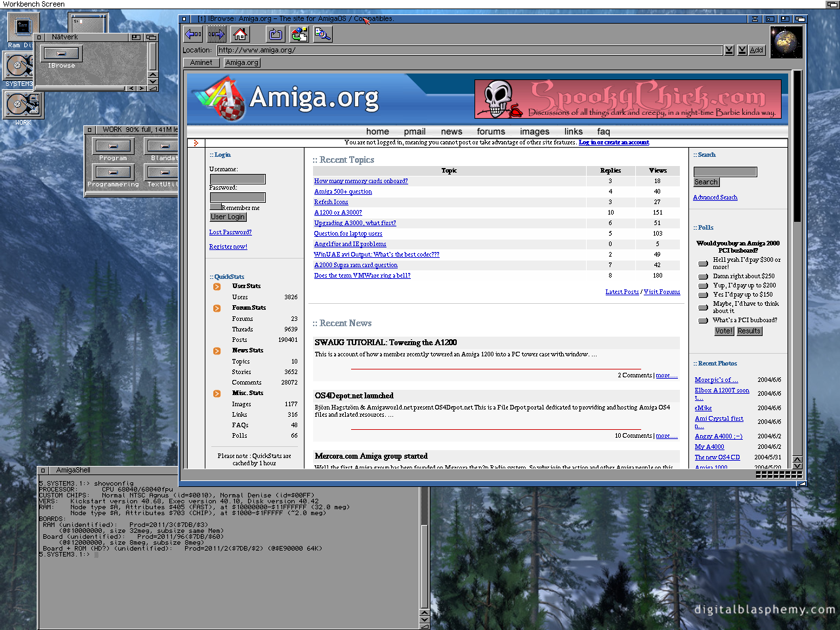
Task: Open the 'forums' site menu item
Action: coord(491,131)
